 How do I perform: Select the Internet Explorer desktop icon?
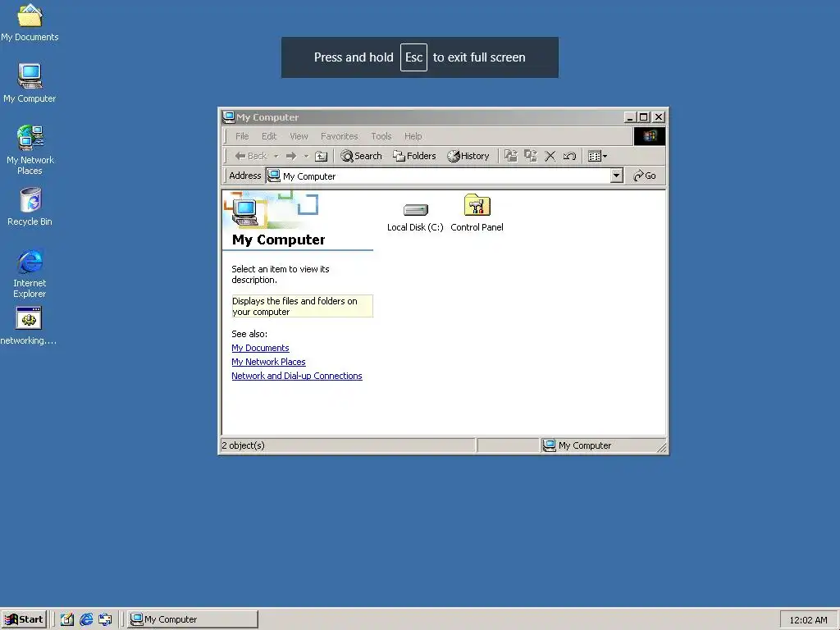point(30,273)
